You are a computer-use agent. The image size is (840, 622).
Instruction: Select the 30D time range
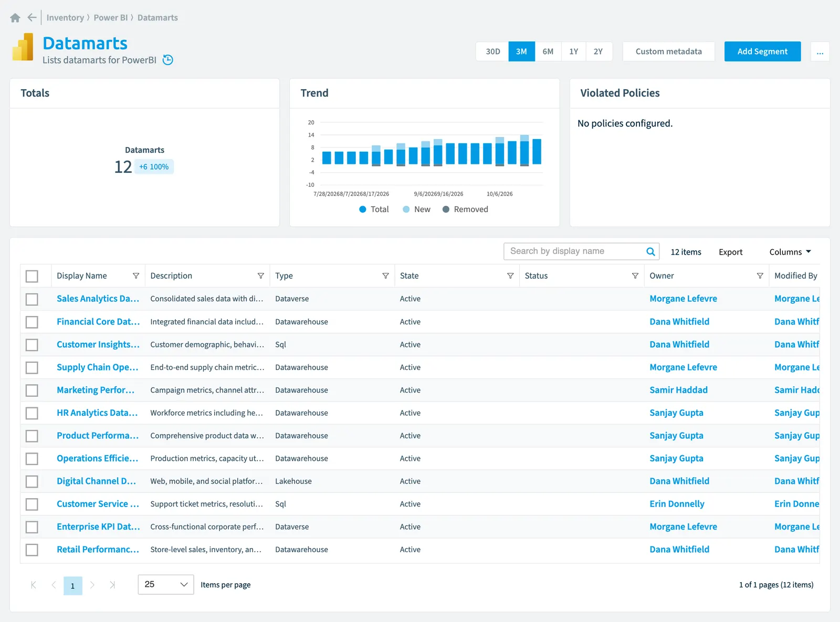click(492, 51)
